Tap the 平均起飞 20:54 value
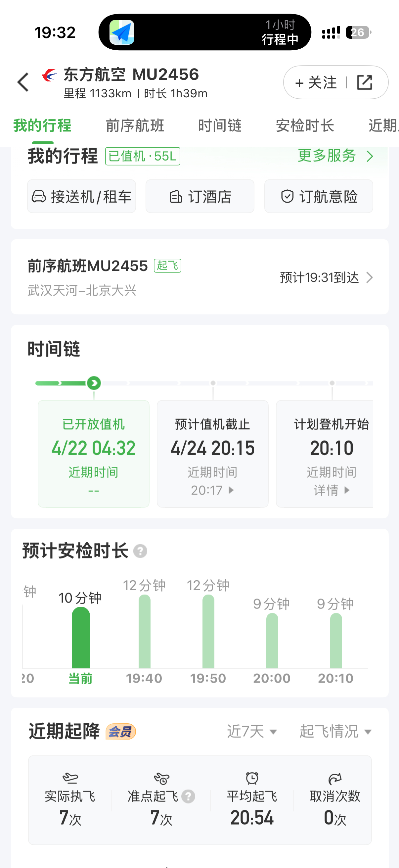Viewport: 399px width, 868px height. click(252, 818)
